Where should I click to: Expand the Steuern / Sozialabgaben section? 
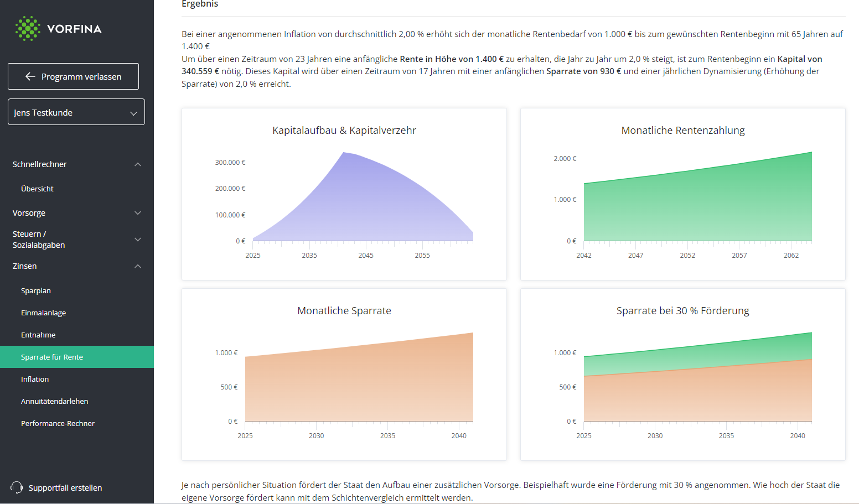pos(77,240)
